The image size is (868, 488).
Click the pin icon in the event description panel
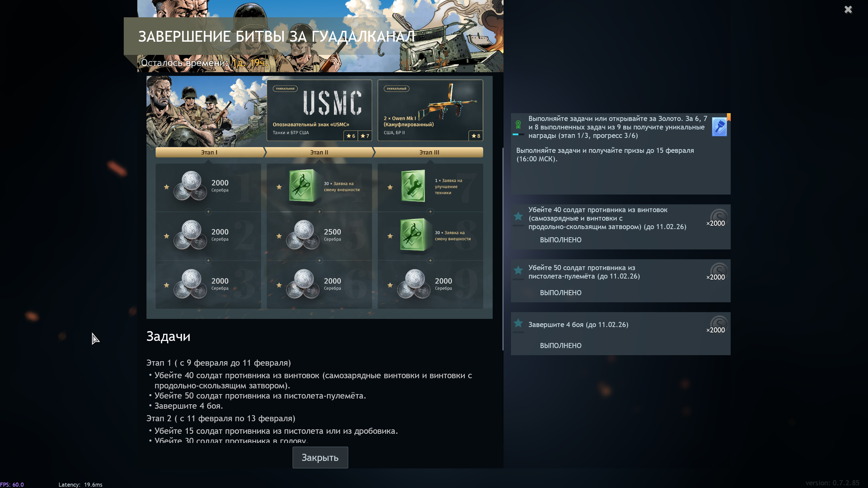pos(719,127)
